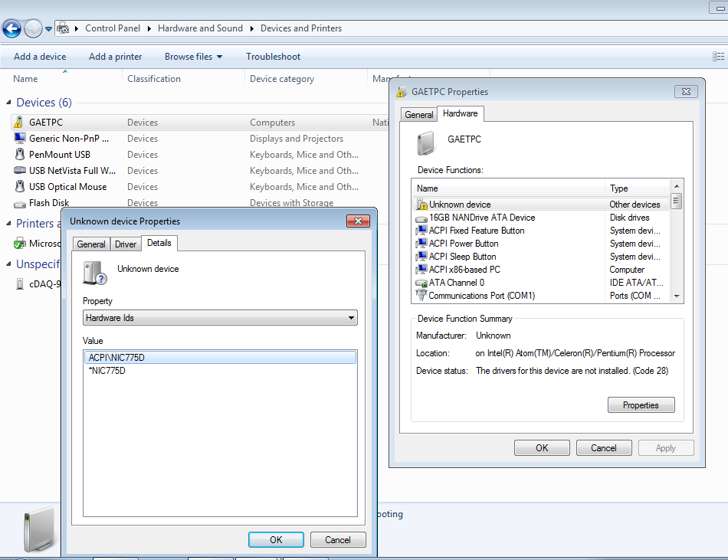728x560 pixels.
Task: Close the Unknown device Properties dialog
Action: (358, 221)
